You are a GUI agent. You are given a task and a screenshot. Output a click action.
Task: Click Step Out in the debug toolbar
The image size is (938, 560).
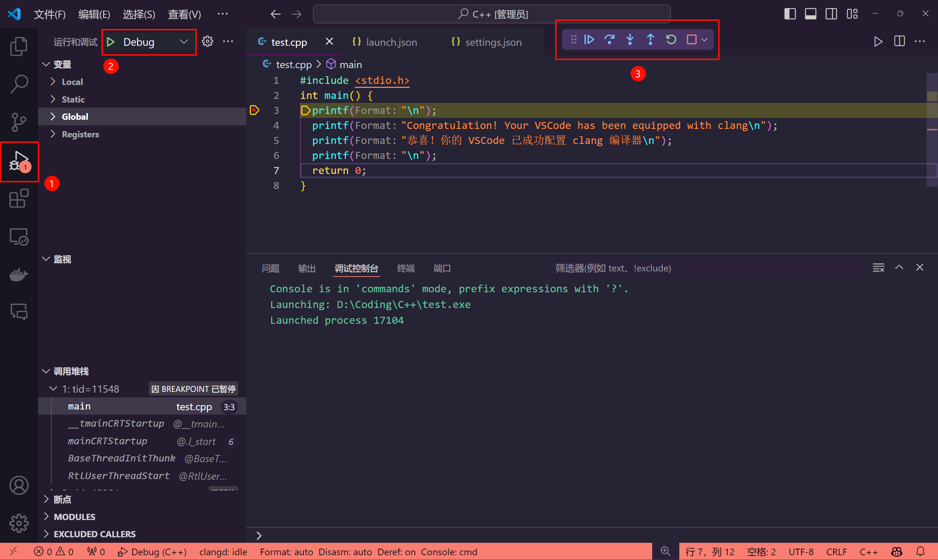point(650,39)
